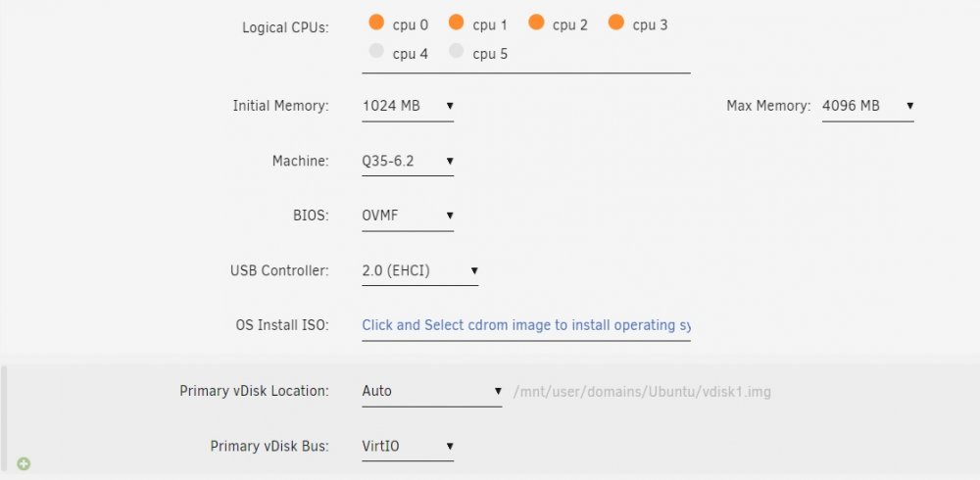The image size is (980, 480).
Task: Click the OS Install ISO field
Action: tap(526, 325)
